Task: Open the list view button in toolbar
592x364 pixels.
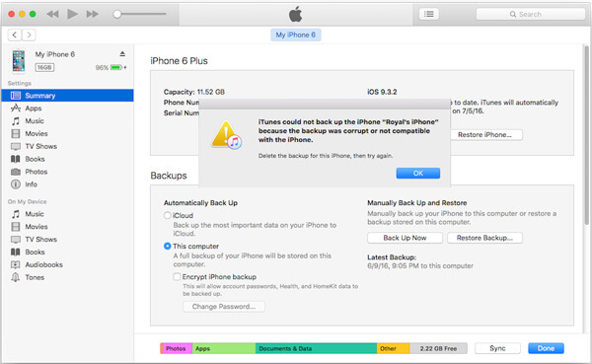Action: click(x=428, y=14)
